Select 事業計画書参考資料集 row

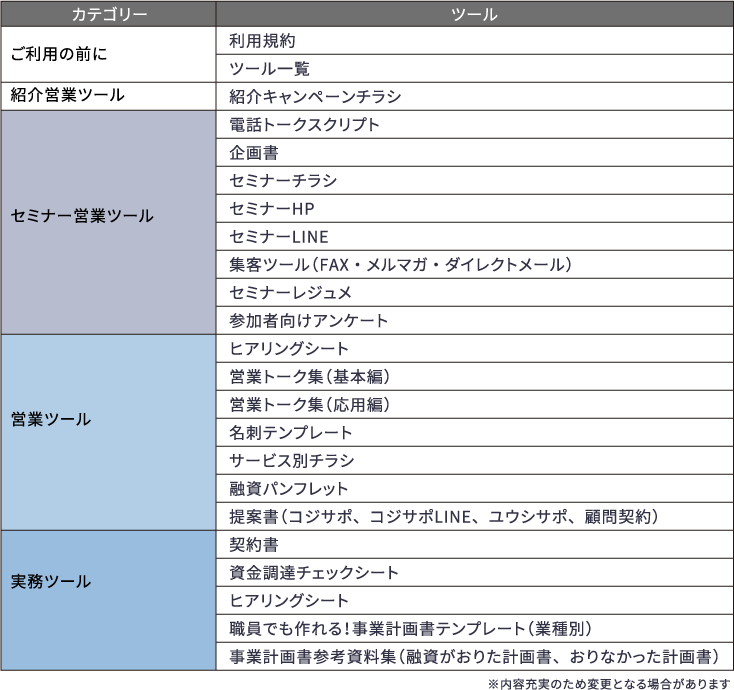[x=475, y=657]
